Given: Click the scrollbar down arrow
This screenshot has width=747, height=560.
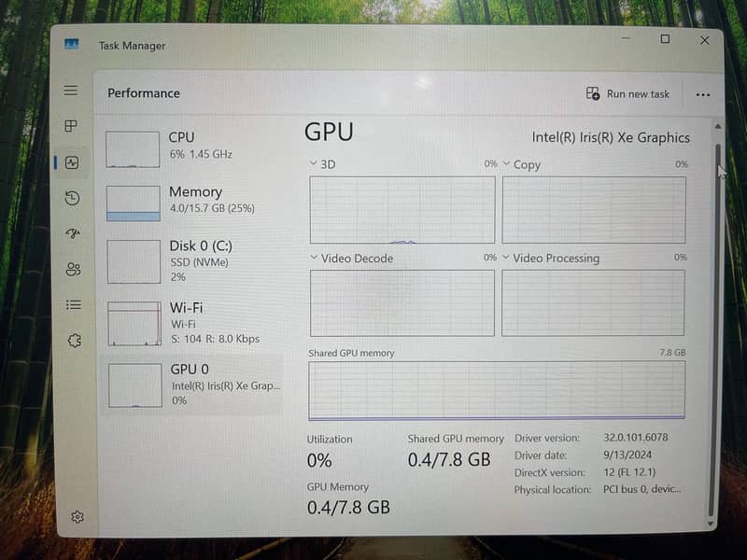Looking at the screenshot, I should coord(711,524).
